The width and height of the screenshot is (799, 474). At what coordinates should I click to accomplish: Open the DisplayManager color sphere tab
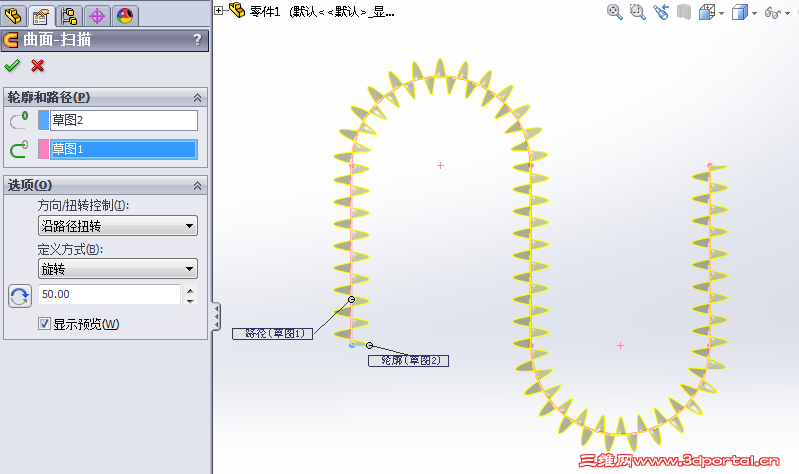click(125, 16)
